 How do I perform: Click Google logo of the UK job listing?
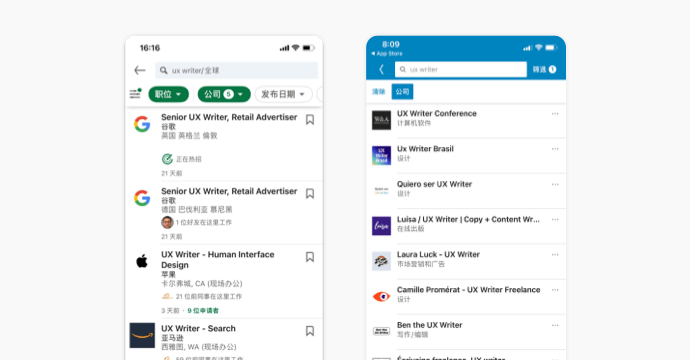pyautogui.click(x=142, y=124)
